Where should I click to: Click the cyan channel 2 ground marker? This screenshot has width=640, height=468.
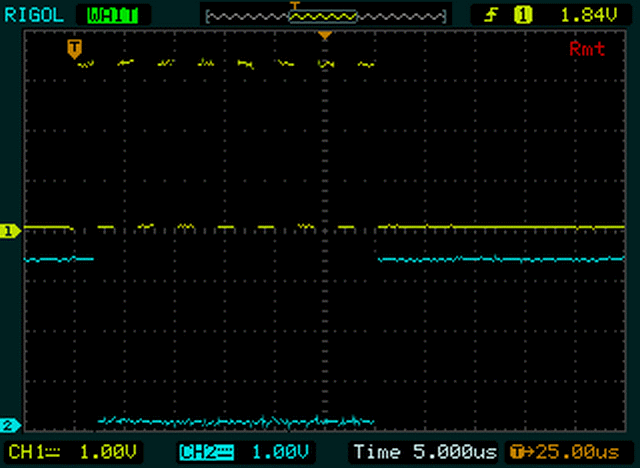(9, 426)
